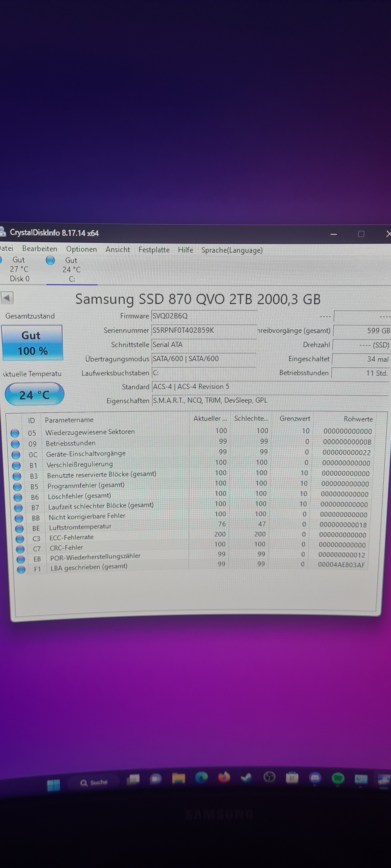
Task: Open the Ansicht menu
Action: click(118, 250)
